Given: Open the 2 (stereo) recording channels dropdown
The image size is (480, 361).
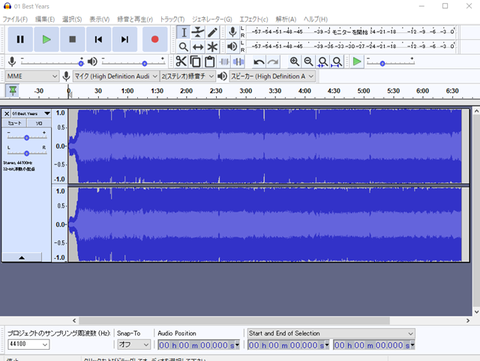Looking at the screenshot, I should 187,76.
